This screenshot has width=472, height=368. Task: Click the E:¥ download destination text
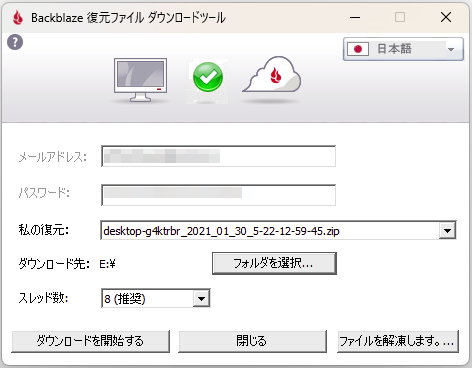tap(107, 264)
